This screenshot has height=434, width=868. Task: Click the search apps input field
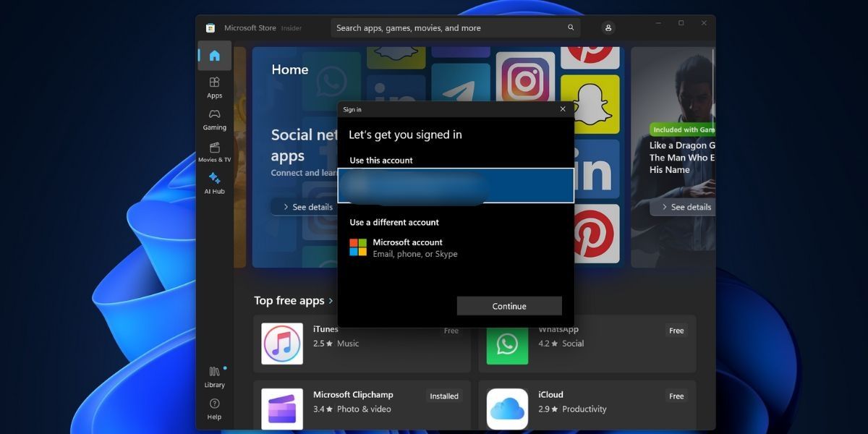(x=434, y=27)
